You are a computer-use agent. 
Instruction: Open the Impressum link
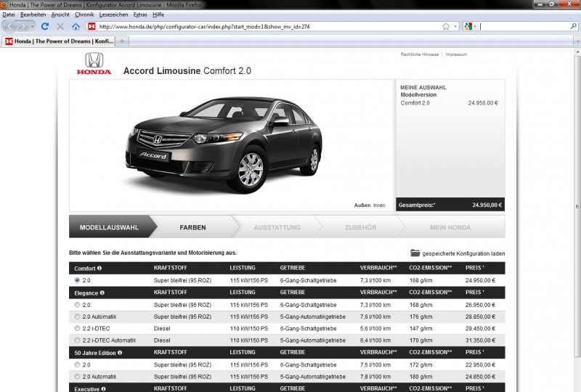[x=456, y=54]
